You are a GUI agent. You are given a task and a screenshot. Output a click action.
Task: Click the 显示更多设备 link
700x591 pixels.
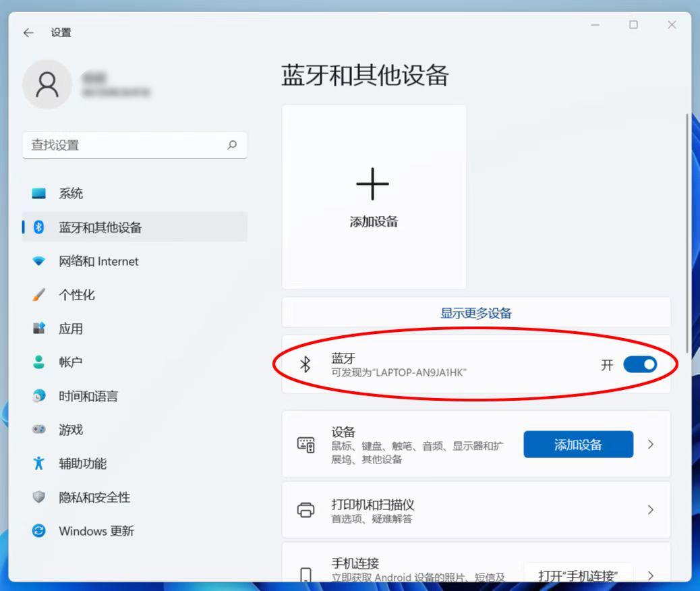click(x=476, y=312)
